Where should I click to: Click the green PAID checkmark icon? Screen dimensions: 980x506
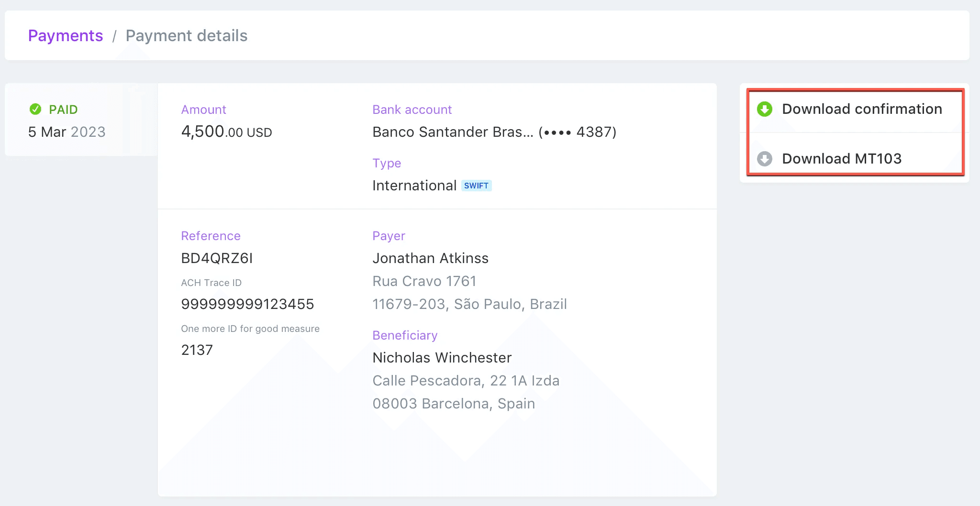coord(35,109)
